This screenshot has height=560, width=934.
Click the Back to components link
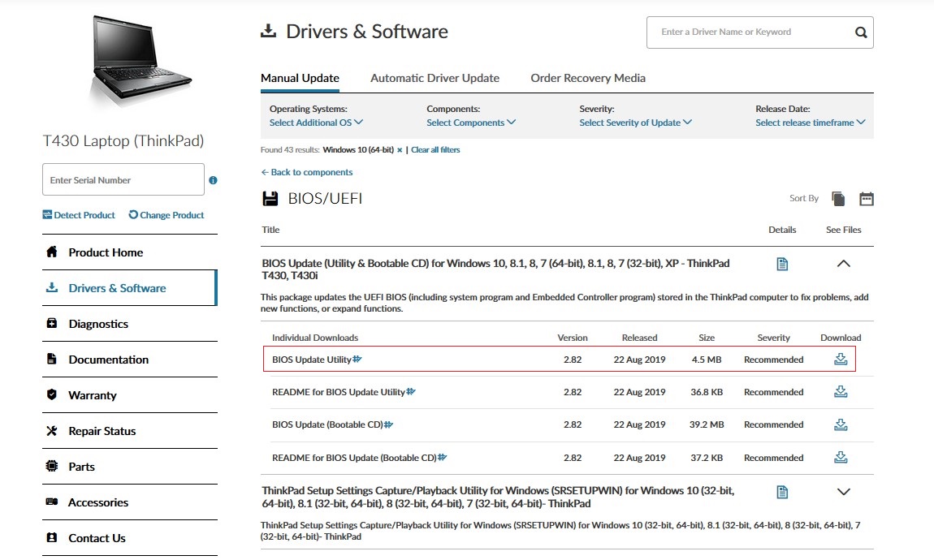click(x=307, y=172)
